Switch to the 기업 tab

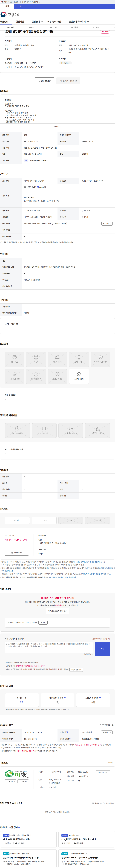coord(22,6)
